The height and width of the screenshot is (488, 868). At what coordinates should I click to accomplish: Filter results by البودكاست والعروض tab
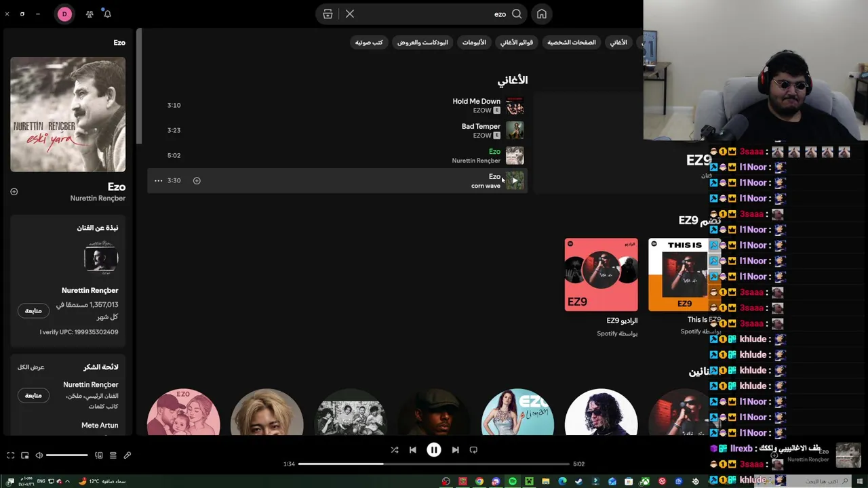tap(422, 42)
